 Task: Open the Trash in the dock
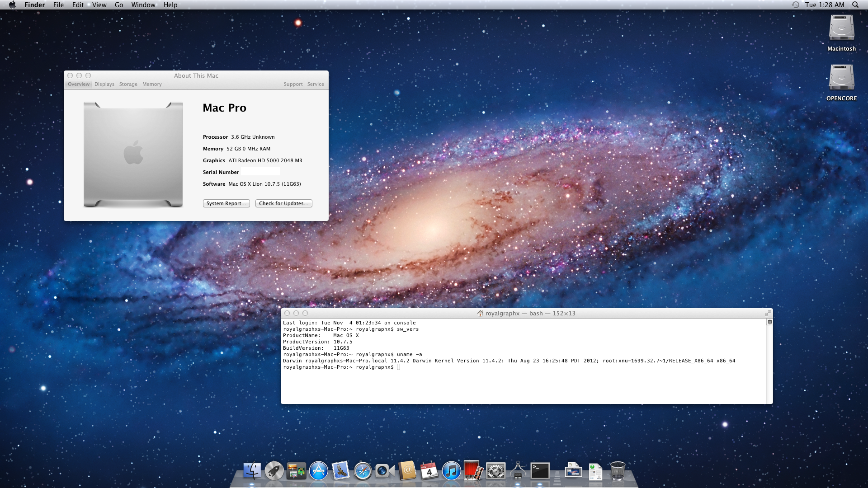618,471
